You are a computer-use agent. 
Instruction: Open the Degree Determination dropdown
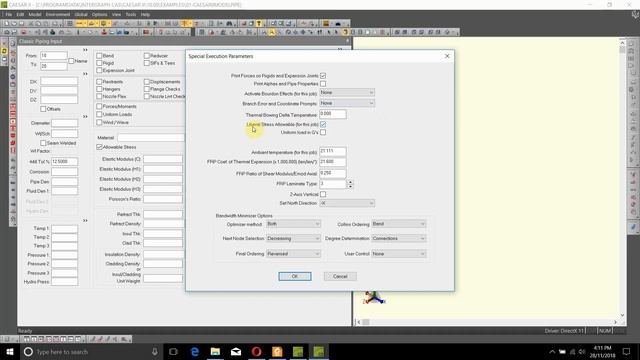398,238
